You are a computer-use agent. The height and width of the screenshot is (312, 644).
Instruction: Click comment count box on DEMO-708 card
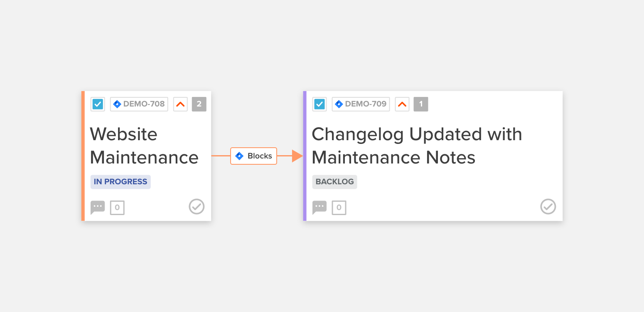click(x=117, y=208)
